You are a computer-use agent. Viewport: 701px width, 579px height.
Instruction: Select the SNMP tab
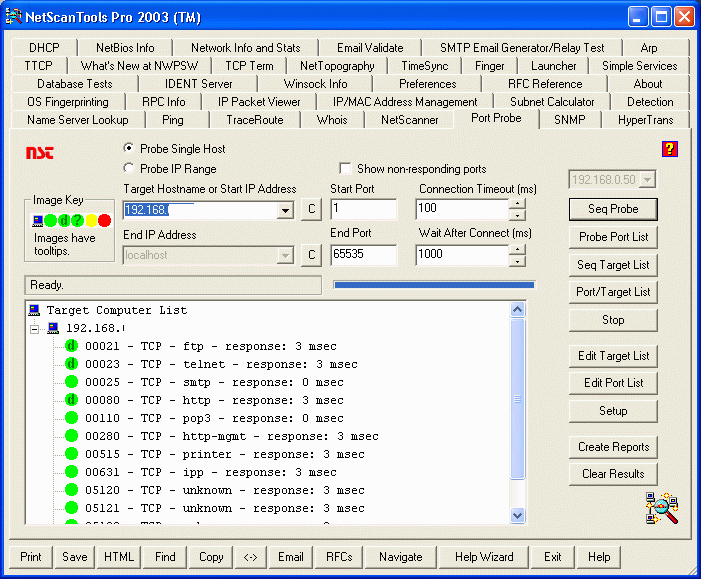pyautogui.click(x=570, y=120)
